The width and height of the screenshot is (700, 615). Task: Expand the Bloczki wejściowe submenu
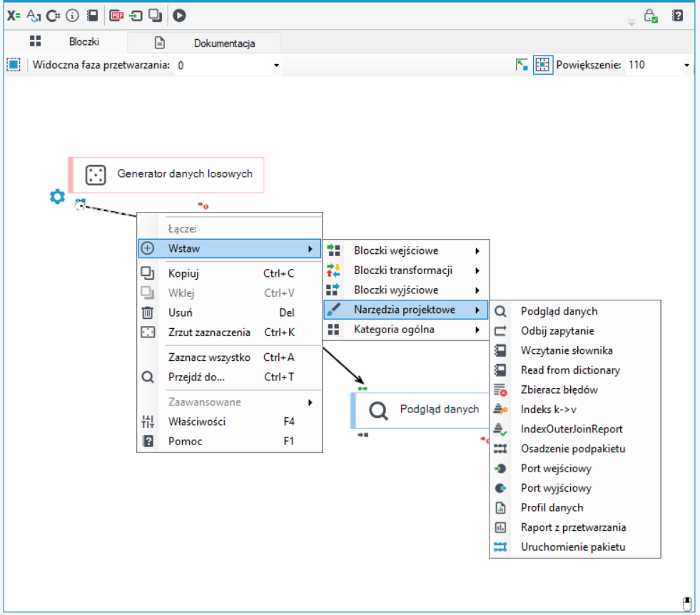pyautogui.click(x=406, y=250)
